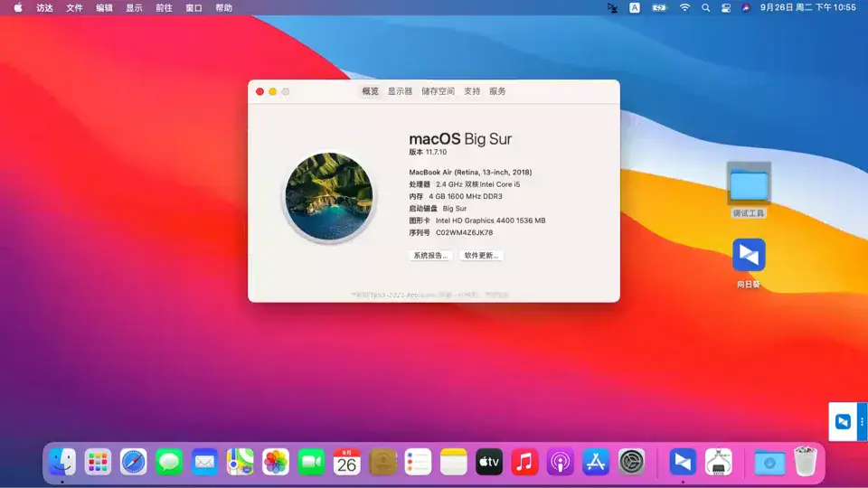
Task: Click the 系统报告... button
Action: (430, 255)
